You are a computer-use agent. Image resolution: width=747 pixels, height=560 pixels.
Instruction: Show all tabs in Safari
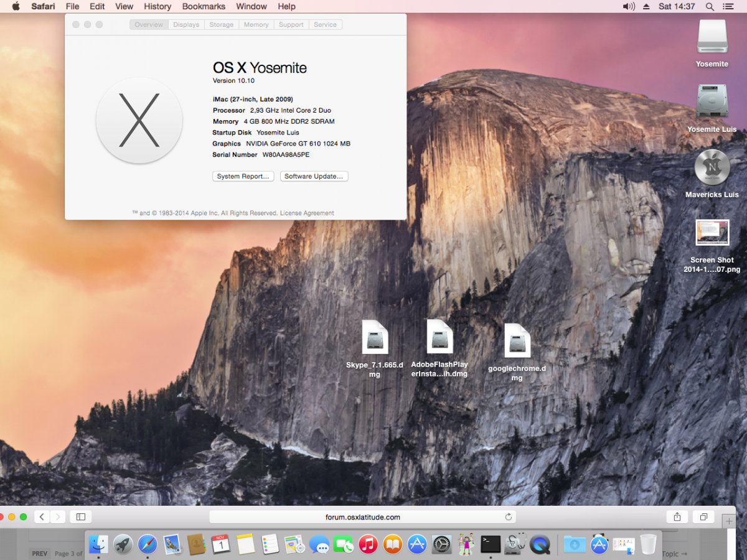point(703,516)
